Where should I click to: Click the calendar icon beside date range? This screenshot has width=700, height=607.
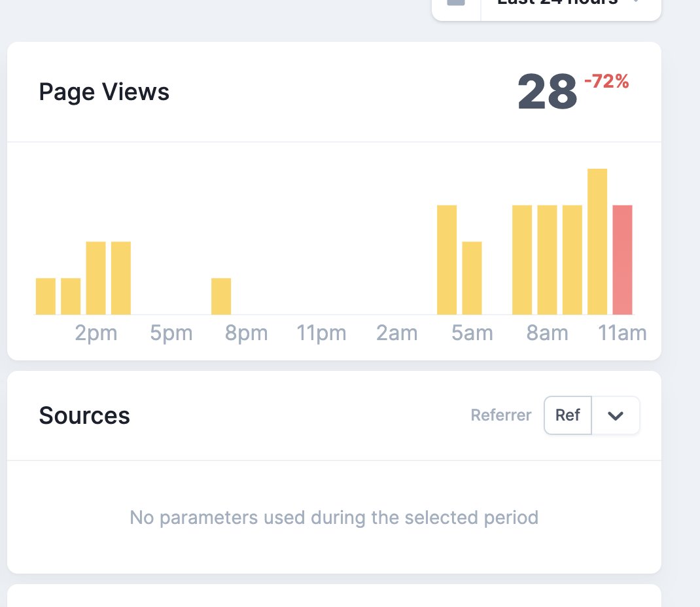tap(456, 3)
